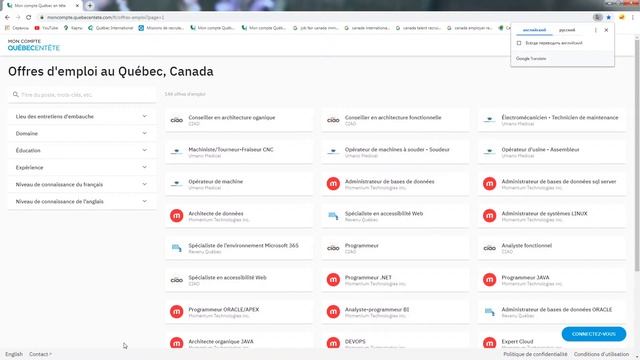This screenshot has width=640, height=360.
Task: Click the CONNECTEZ-VOUS button
Action: (593, 334)
